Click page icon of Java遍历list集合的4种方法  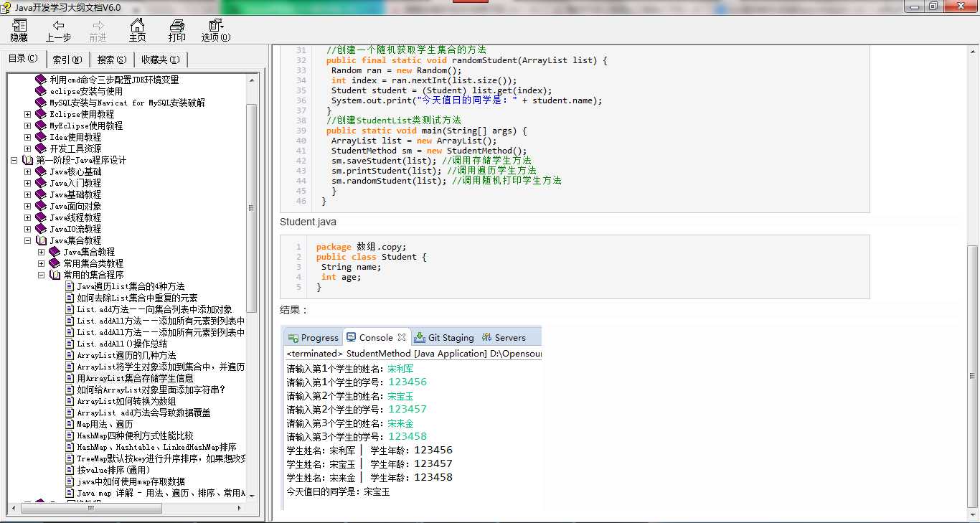pos(70,286)
